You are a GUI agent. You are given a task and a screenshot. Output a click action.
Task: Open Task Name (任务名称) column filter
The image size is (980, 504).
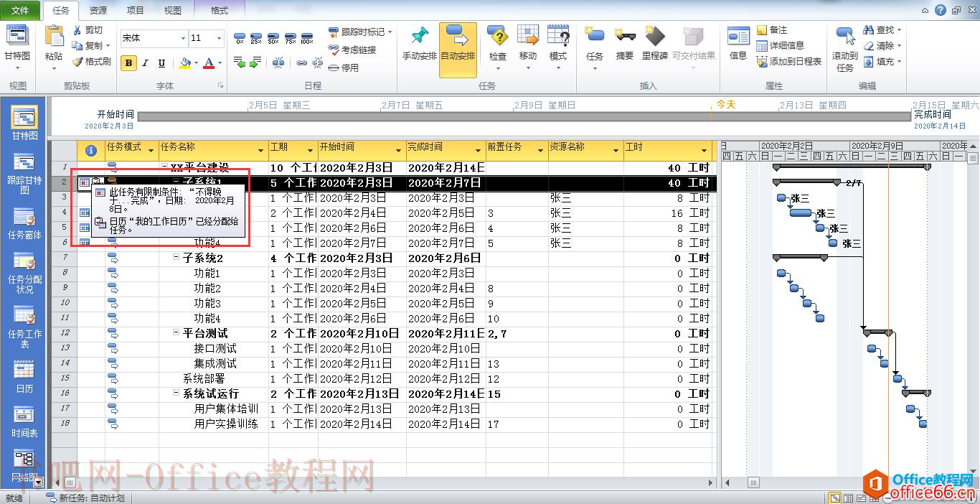pyautogui.click(x=260, y=150)
